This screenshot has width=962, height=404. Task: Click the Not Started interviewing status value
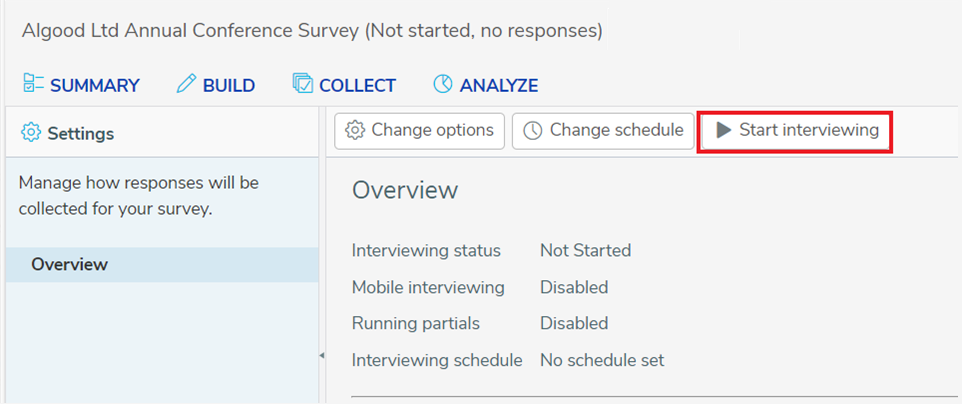point(585,251)
